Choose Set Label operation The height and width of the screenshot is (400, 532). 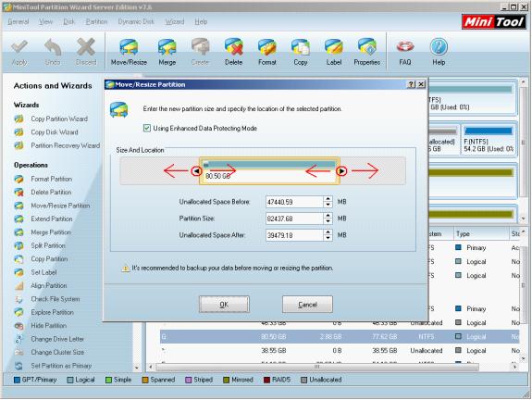[x=43, y=272]
